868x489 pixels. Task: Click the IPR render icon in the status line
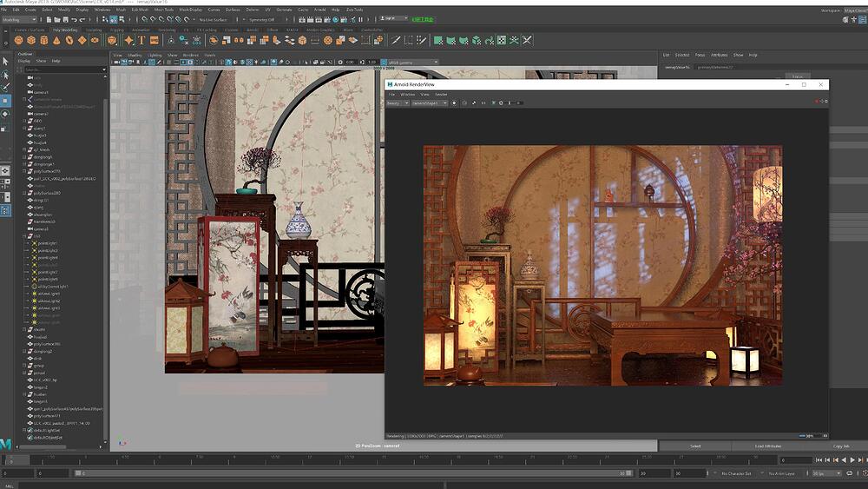click(319, 19)
